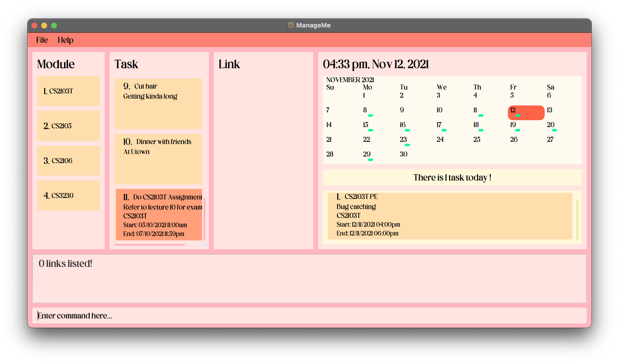
Task: Click calendar day 8 task indicator
Action: [370, 116]
